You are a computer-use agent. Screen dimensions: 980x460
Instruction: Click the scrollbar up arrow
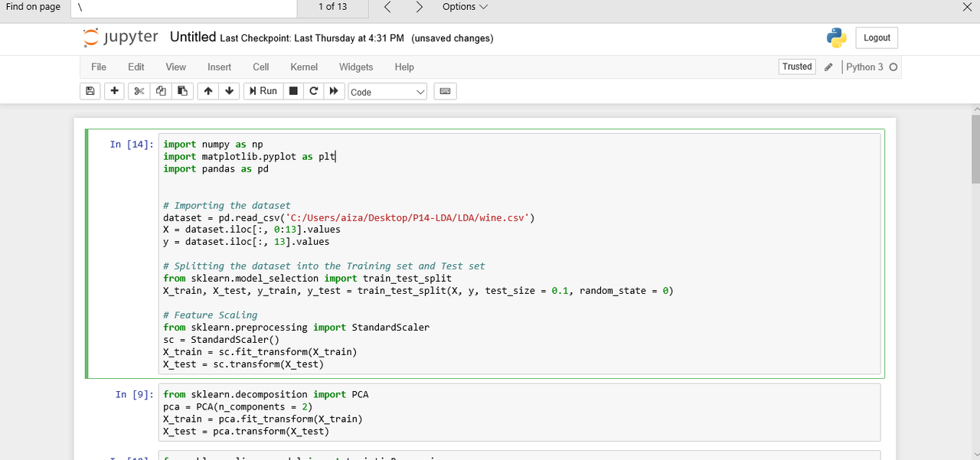(975, 109)
